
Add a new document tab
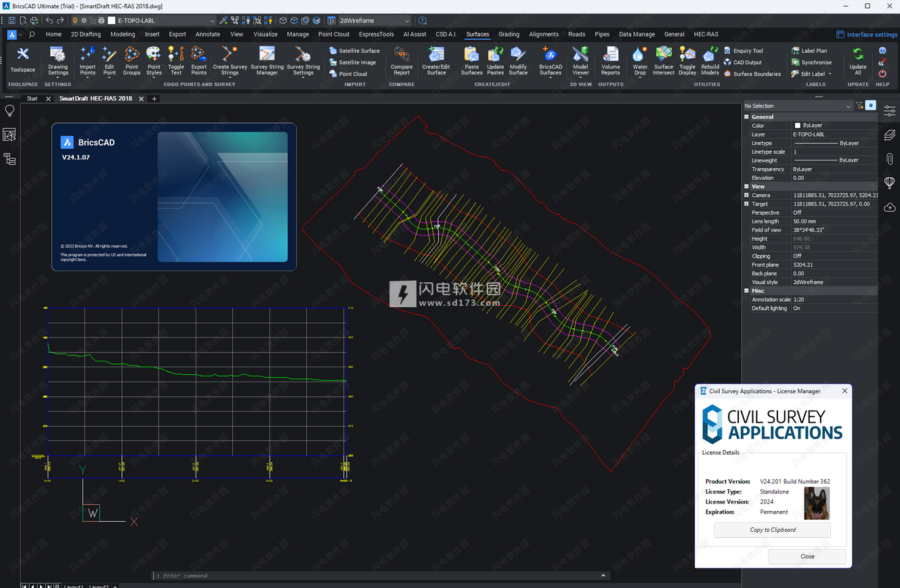(154, 99)
